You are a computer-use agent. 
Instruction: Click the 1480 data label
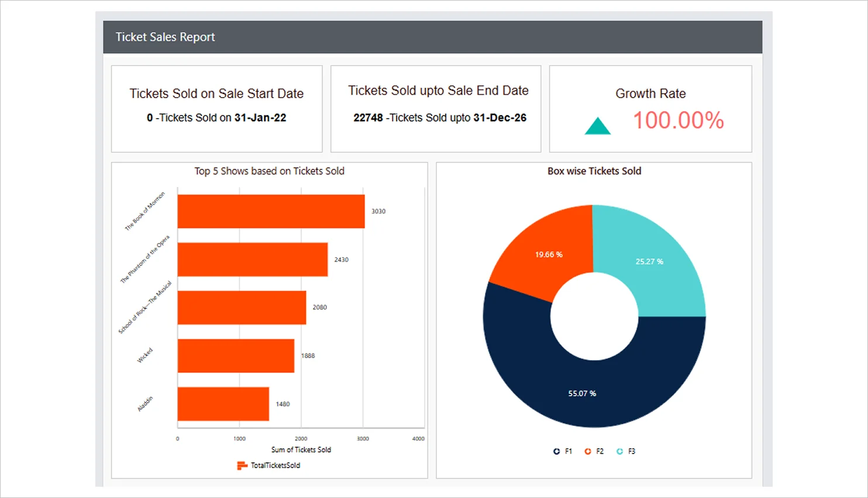[x=283, y=404]
